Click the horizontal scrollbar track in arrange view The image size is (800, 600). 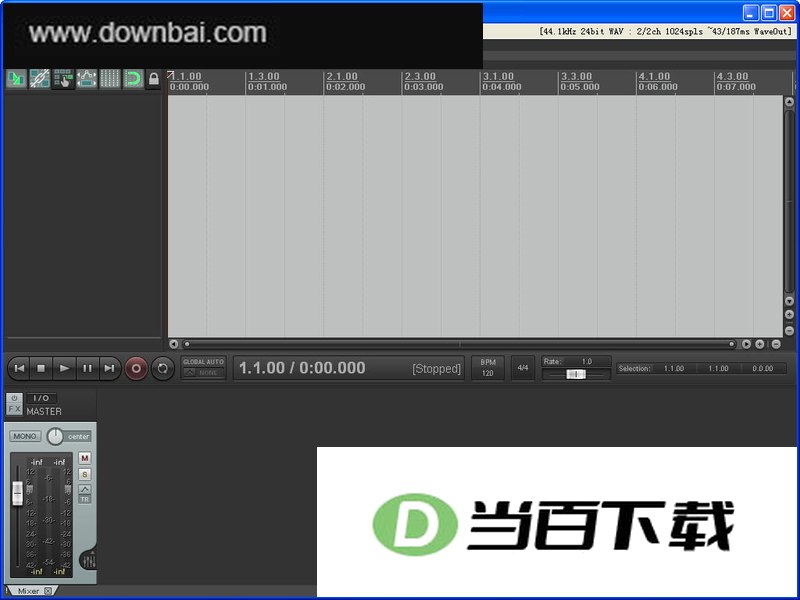(459, 344)
